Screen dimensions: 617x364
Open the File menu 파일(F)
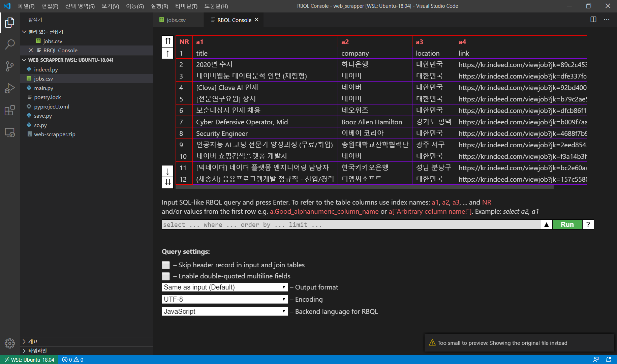[x=26, y=6]
